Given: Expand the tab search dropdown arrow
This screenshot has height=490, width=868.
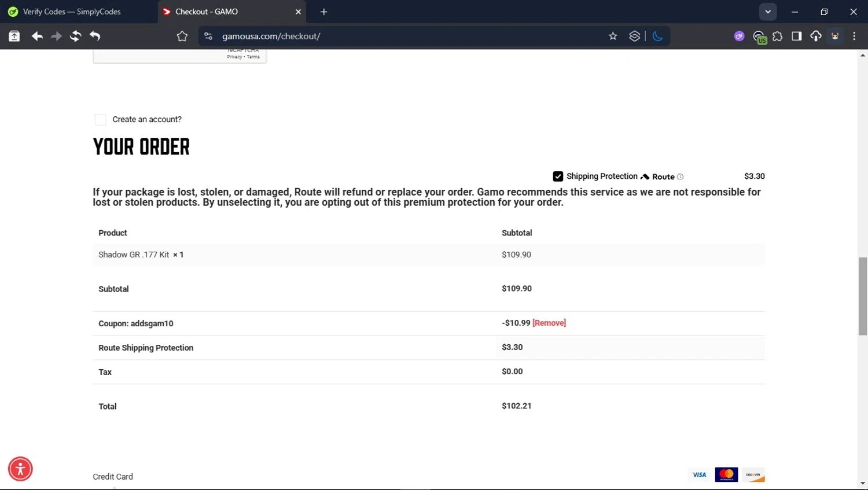Looking at the screenshot, I should [x=768, y=12].
